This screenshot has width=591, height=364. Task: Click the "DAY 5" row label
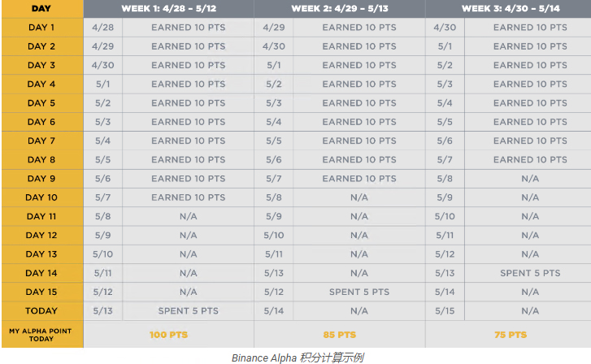tap(41, 103)
